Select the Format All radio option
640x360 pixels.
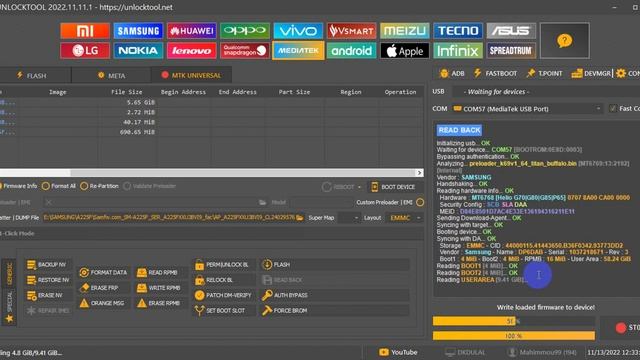59,186
